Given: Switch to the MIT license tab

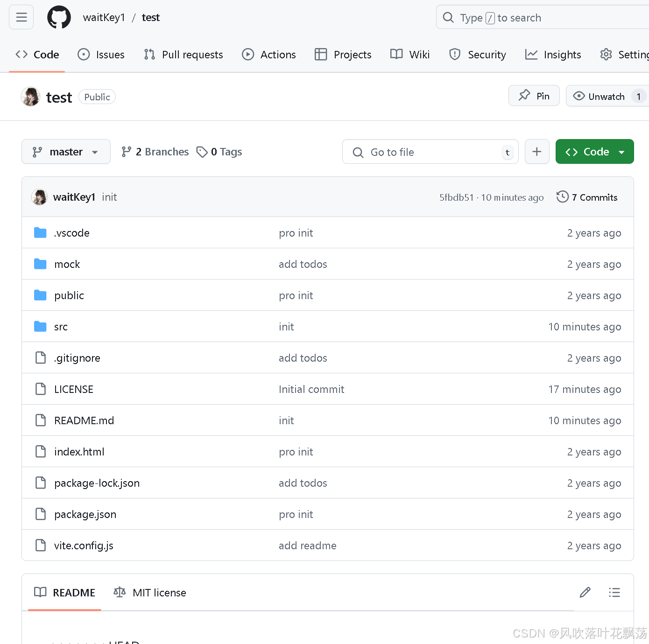Looking at the screenshot, I should pos(150,592).
